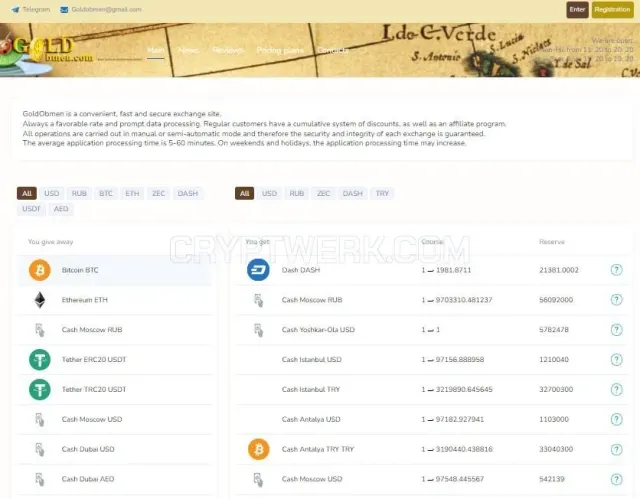Click the reserve value 21381.0002
The image size is (640, 499).
point(559,270)
